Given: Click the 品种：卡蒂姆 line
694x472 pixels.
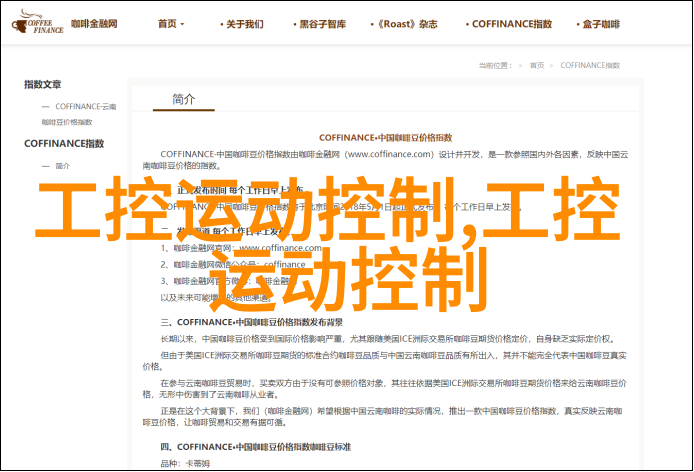Looking at the screenshot, I should (185, 464).
